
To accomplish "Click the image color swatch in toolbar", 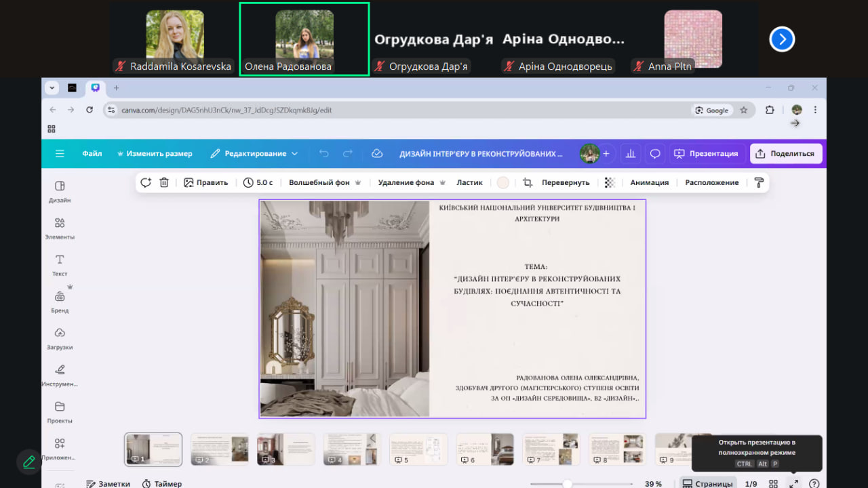I will pyautogui.click(x=502, y=182).
